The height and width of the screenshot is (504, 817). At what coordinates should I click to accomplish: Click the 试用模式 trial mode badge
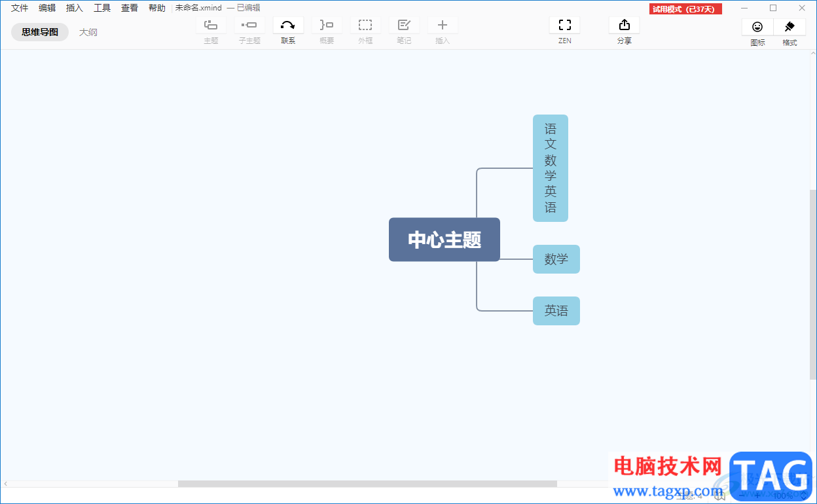(685, 9)
